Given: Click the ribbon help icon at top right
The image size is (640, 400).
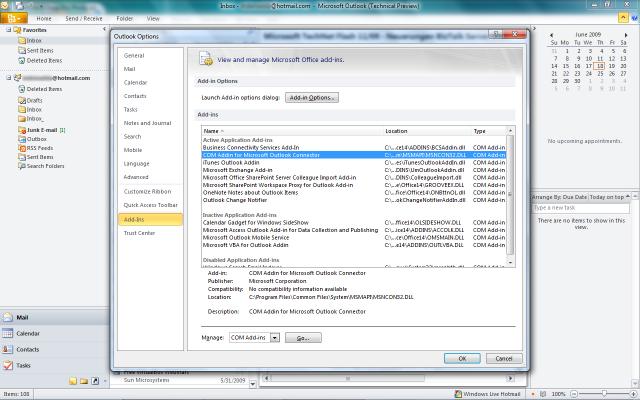Looking at the screenshot, I should pos(635,18).
